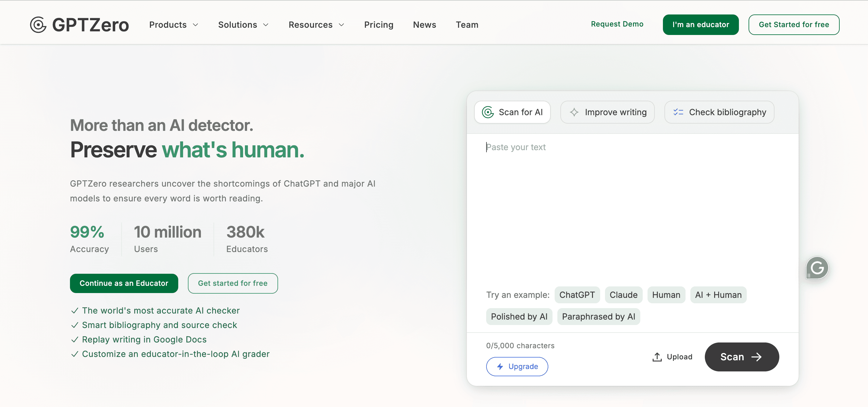The width and height of the screenshot is (868, 407).
Task: Click the 'Preserve what's human.' headline
Action: point(187,150)
